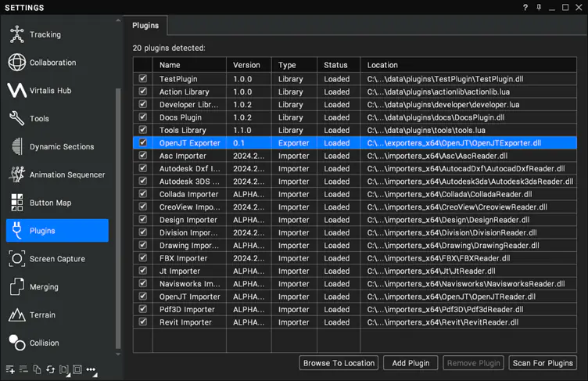
Task: Select the Animation Sequencer icon
Action: (17, 174)
